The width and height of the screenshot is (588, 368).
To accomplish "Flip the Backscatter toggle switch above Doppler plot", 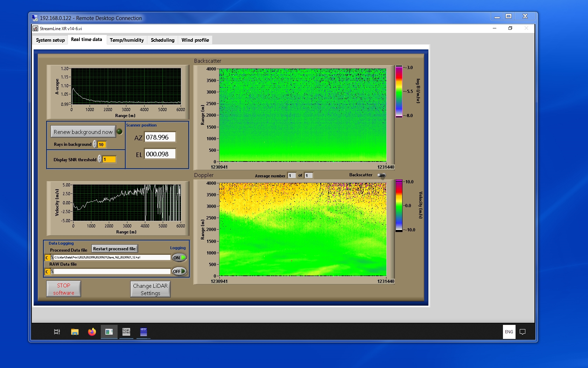I will click(x=381, y=175).
